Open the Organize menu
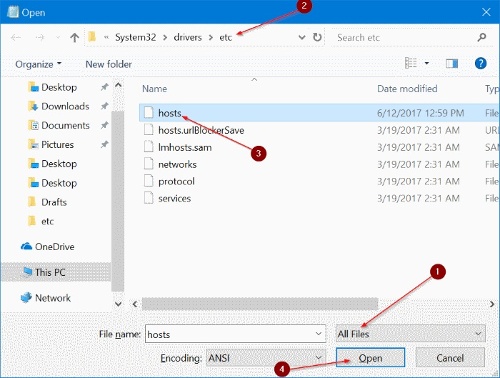This screenshot has width=500, height=378. [x=38, y=64]
